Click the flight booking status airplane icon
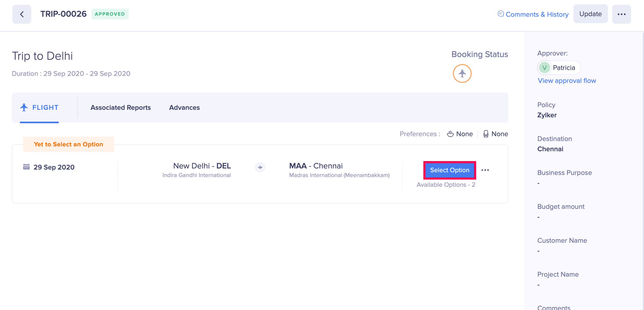This screenshot has height=310, width=644. click(462, 73)
